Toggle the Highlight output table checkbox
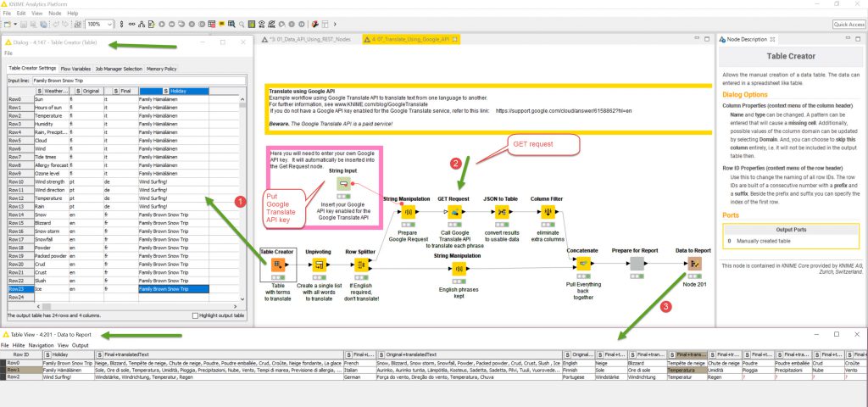The height and width of the screenshot is (407, 868). [194, 316]
